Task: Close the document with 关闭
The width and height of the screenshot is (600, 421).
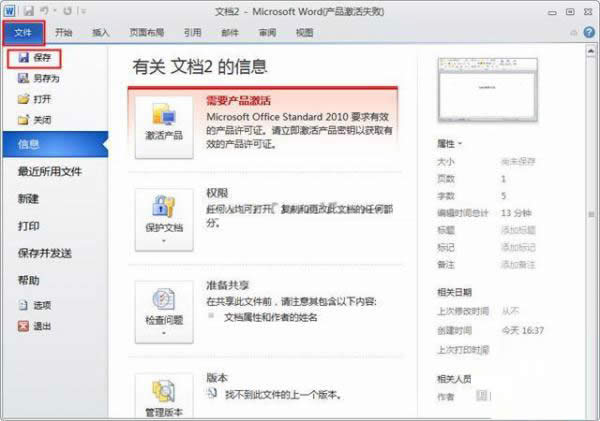Action: pos(40,120)
